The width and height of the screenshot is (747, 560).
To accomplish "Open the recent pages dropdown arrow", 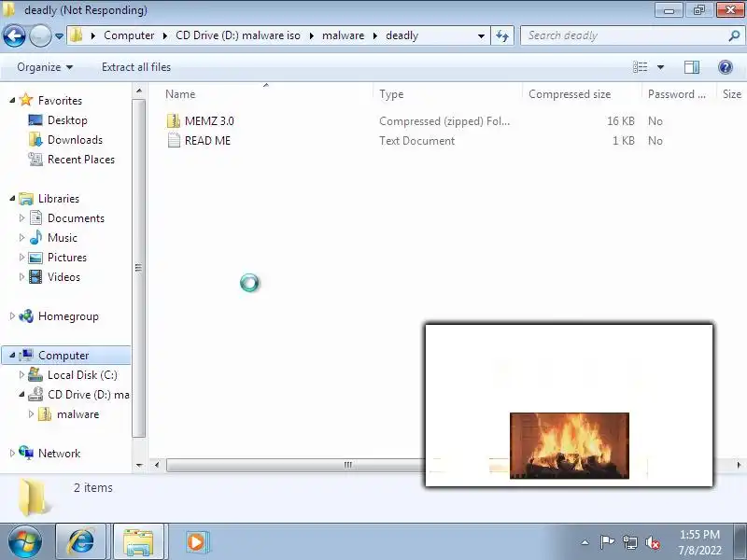I will tap(59, 36).
